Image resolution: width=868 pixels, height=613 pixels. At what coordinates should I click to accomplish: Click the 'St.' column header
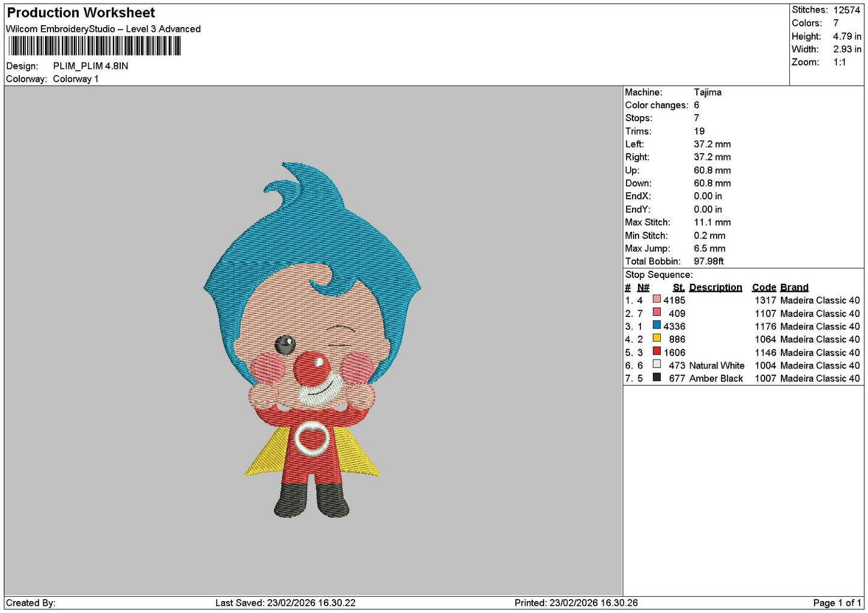tap(679, 288)
